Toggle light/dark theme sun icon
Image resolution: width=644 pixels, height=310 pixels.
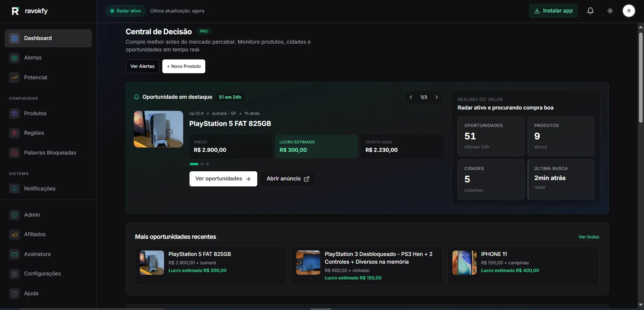610,11
